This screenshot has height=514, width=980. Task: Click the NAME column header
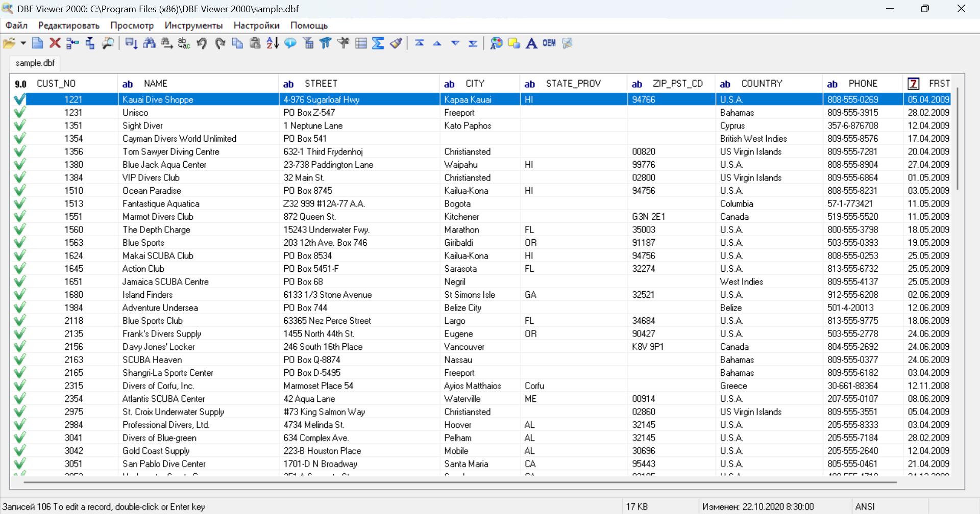155,84
